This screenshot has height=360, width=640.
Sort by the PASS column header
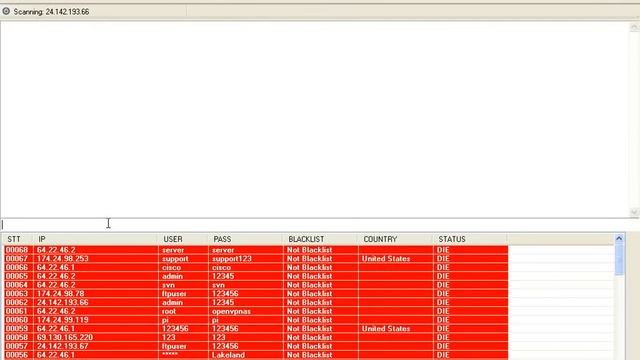coord(245,239)
